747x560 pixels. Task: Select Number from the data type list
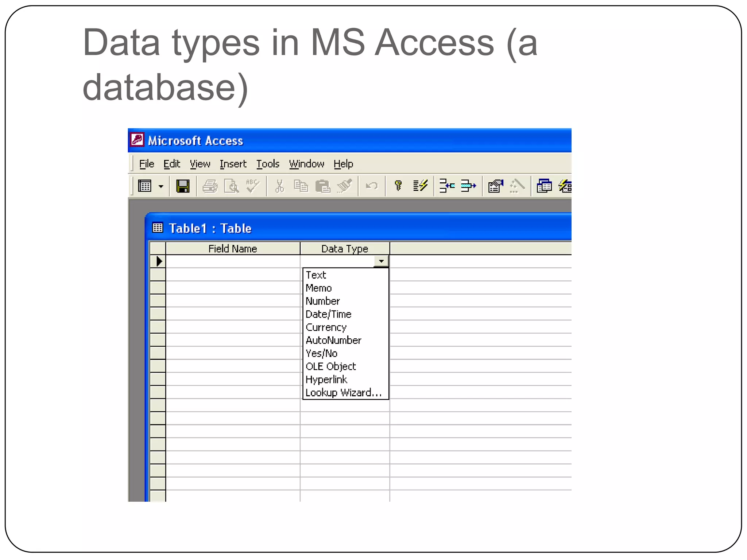pyautogui.click(x=345, y=301)
